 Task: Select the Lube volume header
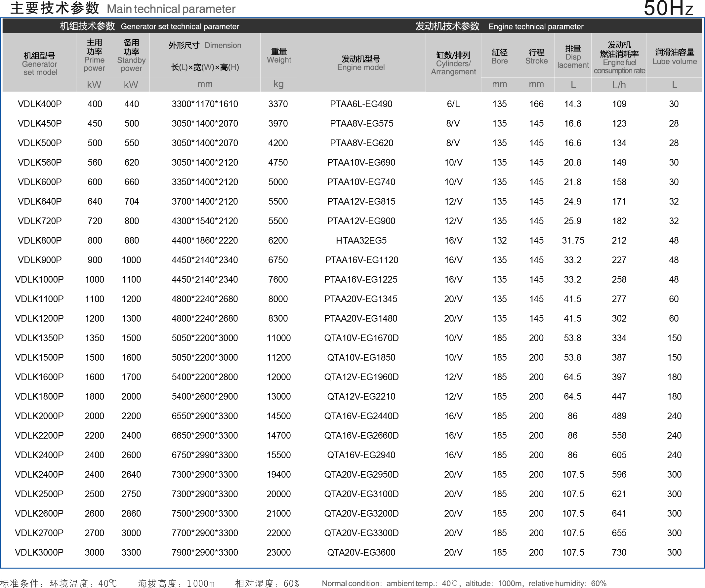click(x=675, y=57)
